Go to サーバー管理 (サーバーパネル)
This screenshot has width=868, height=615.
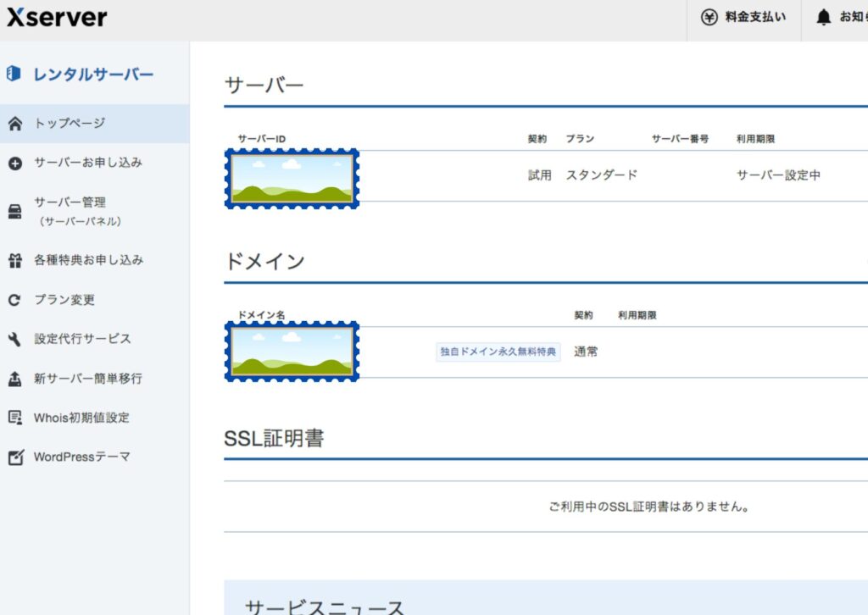tap(95, 211)
